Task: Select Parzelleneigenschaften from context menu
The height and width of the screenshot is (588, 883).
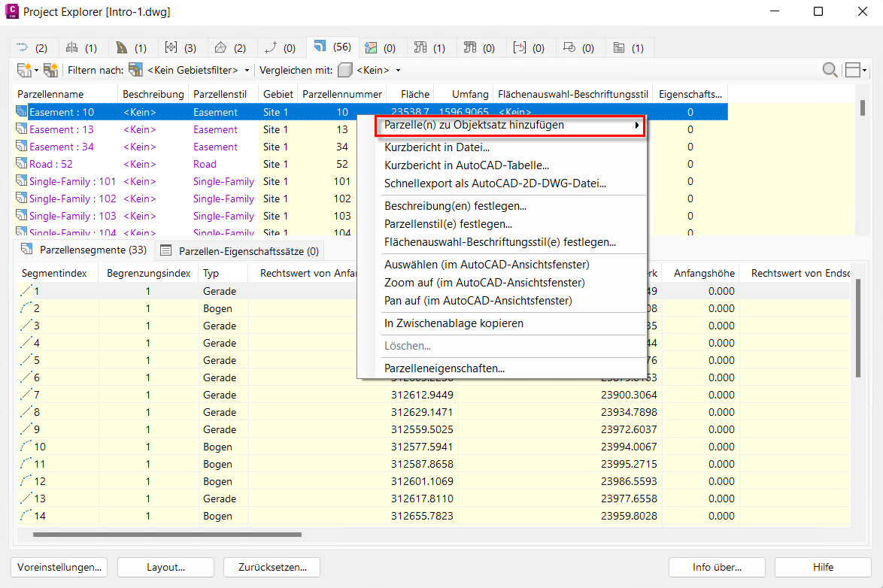Action: point(444,368)
